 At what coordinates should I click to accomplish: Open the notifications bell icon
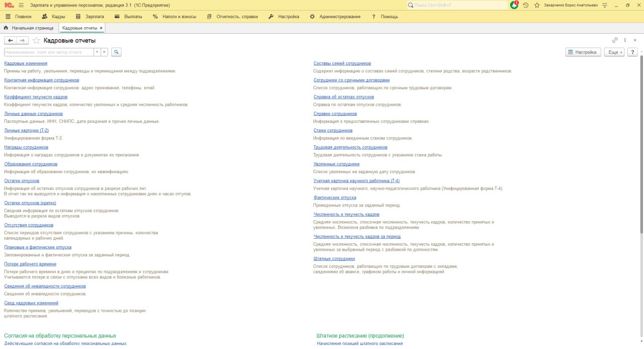coord(514,5)
